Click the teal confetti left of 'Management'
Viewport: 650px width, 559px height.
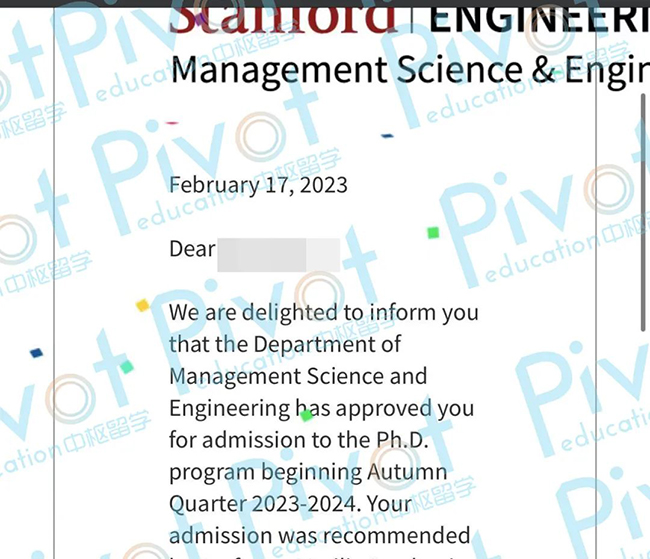point(127,367)
